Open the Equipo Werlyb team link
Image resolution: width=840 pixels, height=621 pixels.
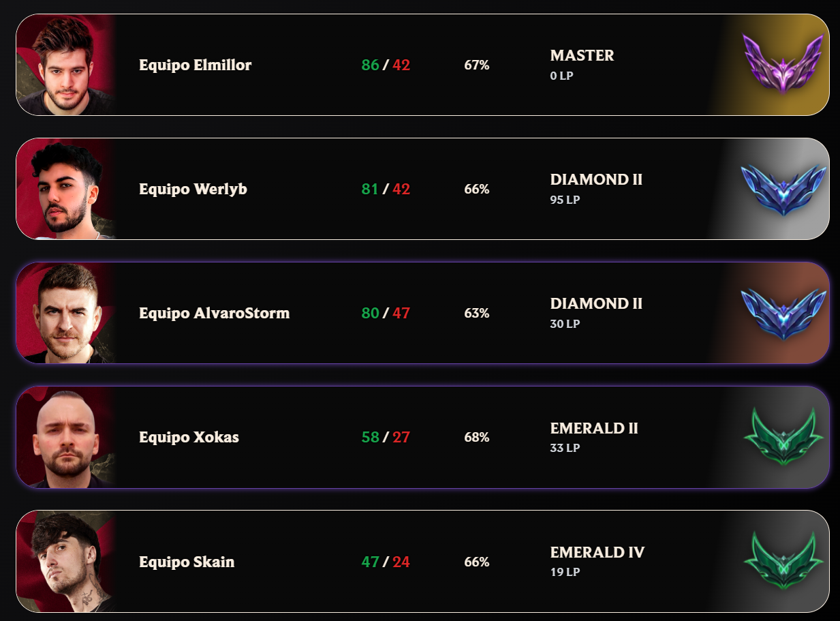pos(193,190)
